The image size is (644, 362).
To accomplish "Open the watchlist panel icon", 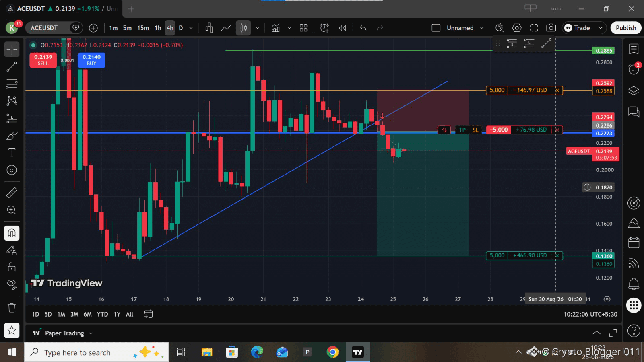I will click(634, 49).
